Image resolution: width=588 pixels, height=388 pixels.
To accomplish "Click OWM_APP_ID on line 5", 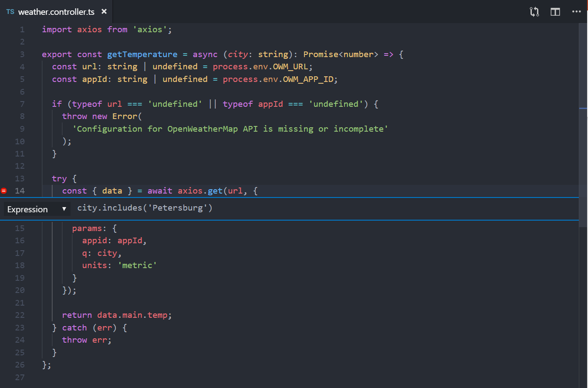I will click(x=310, y=79).
